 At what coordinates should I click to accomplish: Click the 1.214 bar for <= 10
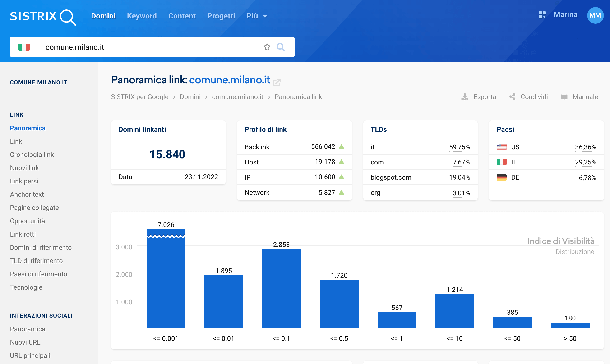coord(455,311)
